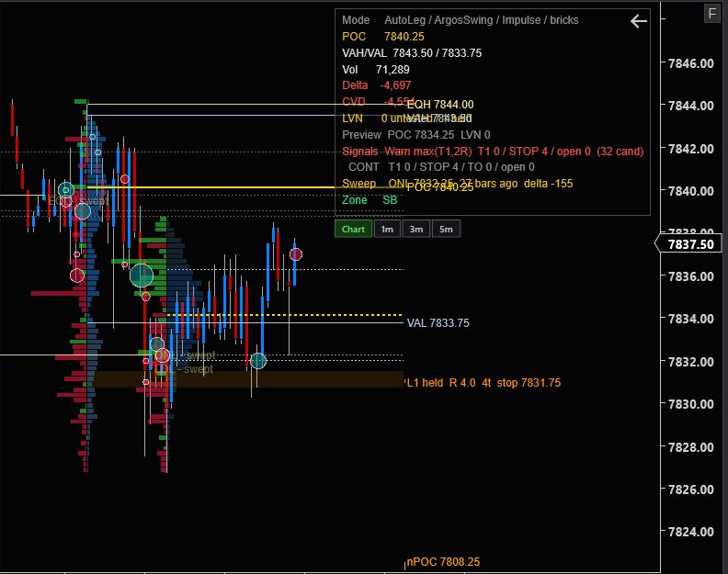Image resolution: width=728 pixels, height=574 pixels.
Task: Click the F button at chart corner
Action: tap(712, 14)
